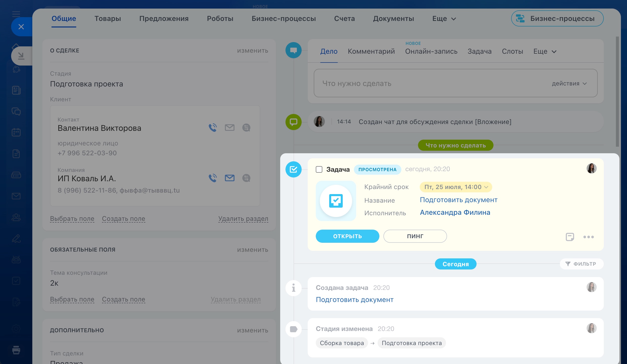Click изменить in the ДОПОЛНИТЕЛЬНО section
This screenshot has height=364, width=627.
pos(253,330)
